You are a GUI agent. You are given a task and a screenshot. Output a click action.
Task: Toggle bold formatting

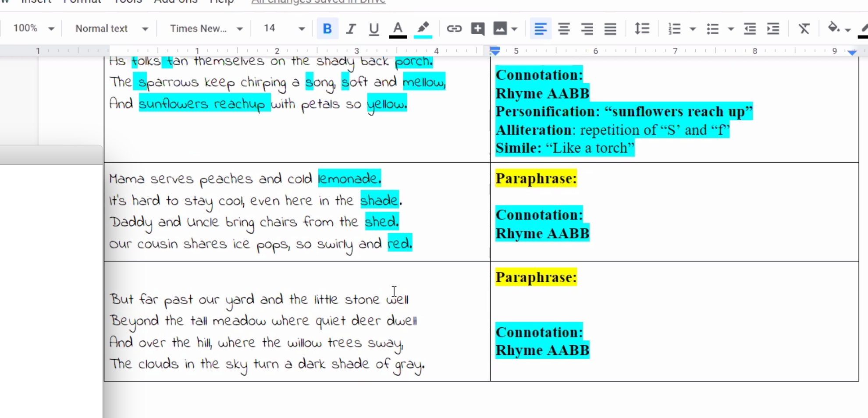[327, 29]
